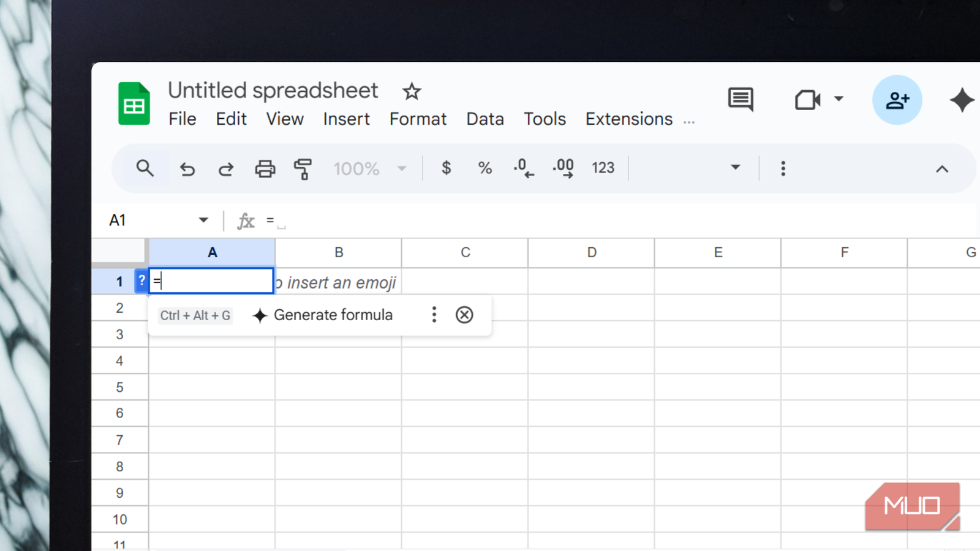Open the Search the menus tool
The width and height of the screenshot is (980, 551).
145,168
